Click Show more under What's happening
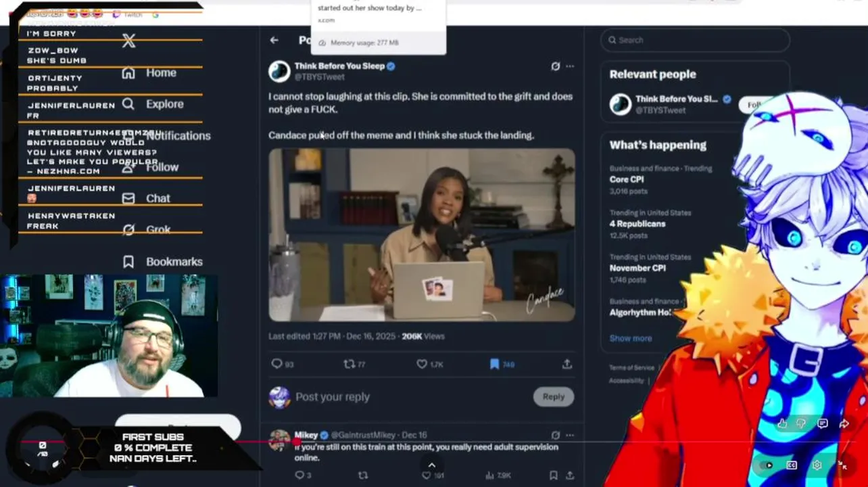Screen dimensions: 868x487 click(x=631, y=338)
